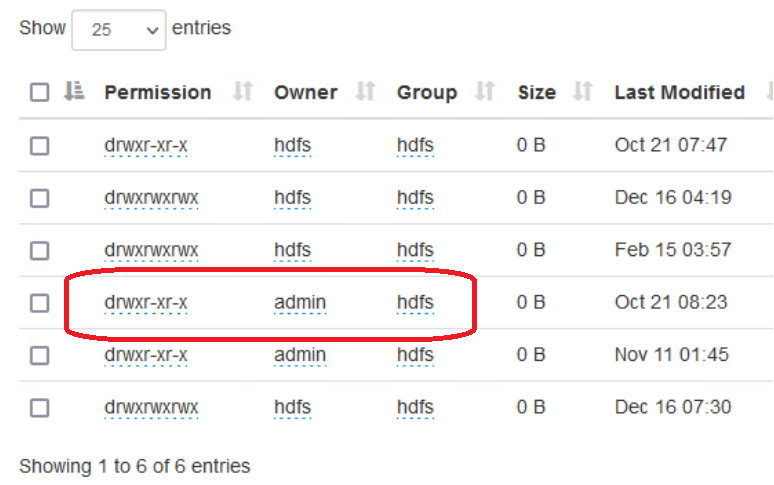Image resolution: width=774 pixels, height=485 pixels.
Task: Click hdfs group in Dec 16 04:19 row
Action: 415,197
